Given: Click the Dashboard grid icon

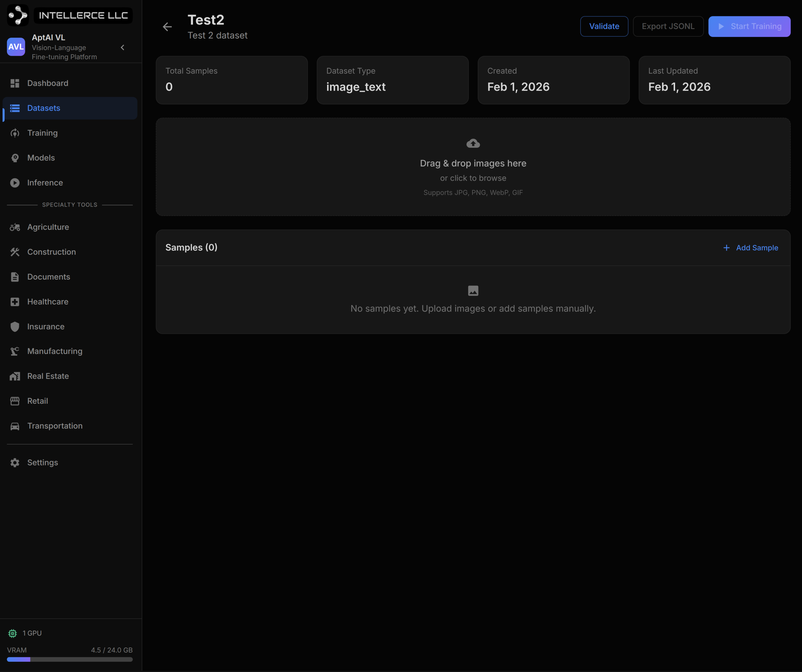Looking at the screenshot, I should tap(15, 83).
